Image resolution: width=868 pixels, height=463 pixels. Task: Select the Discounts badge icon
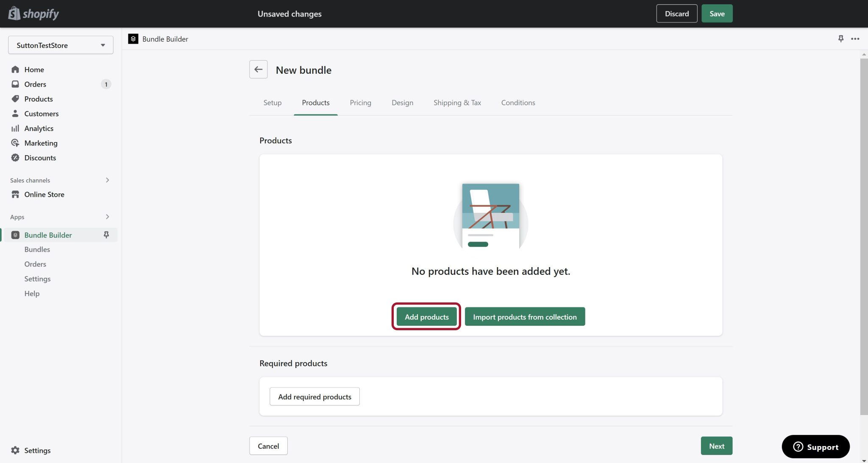15,157
